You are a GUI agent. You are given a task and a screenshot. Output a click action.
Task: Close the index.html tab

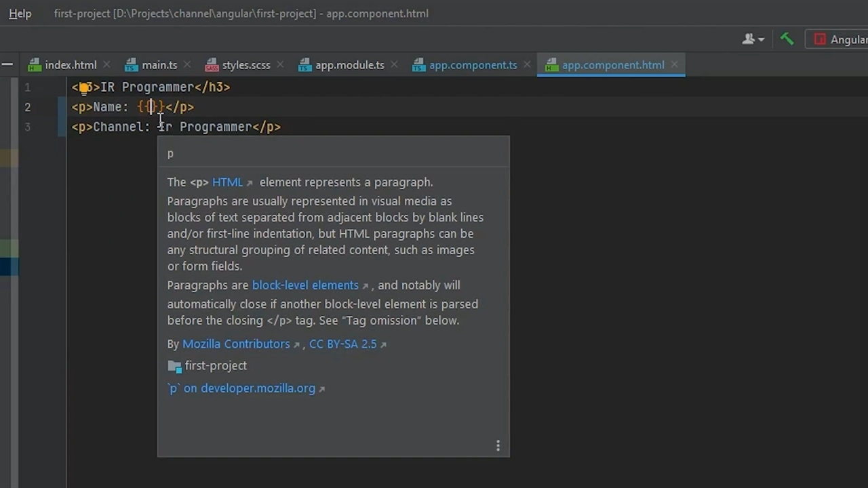point(106,65)
